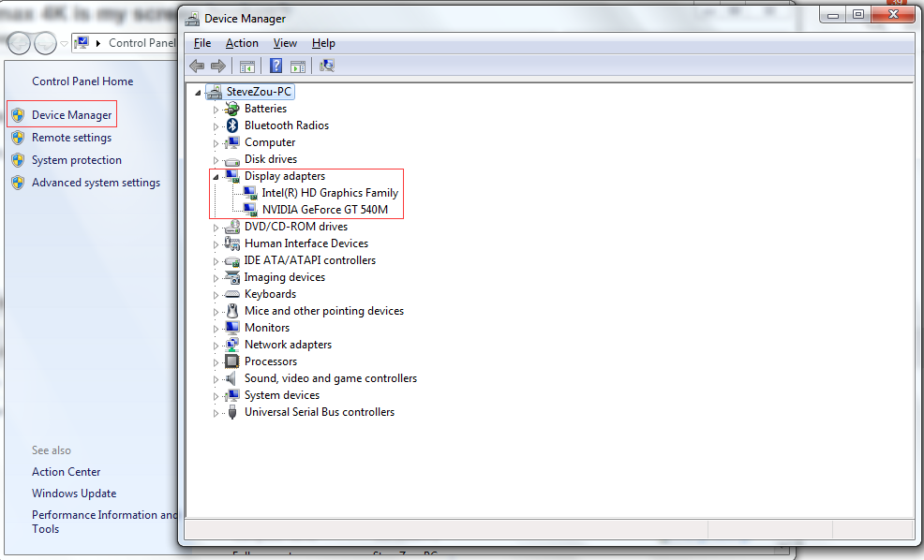Open Remote settings link
Image resolution: width=924 pixels, height=560 pixels.
click(71, 138)
